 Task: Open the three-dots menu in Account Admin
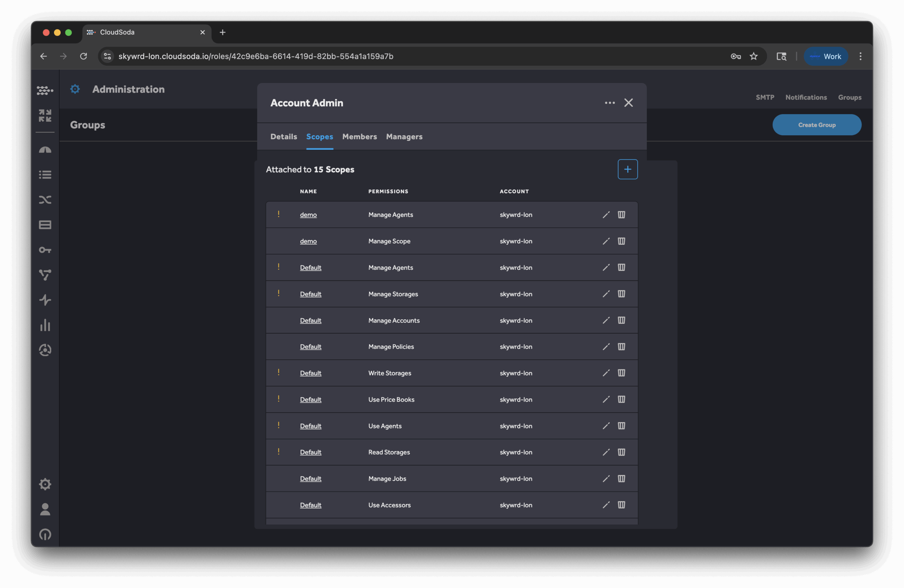pyautogui.click(x=609, y=103)
